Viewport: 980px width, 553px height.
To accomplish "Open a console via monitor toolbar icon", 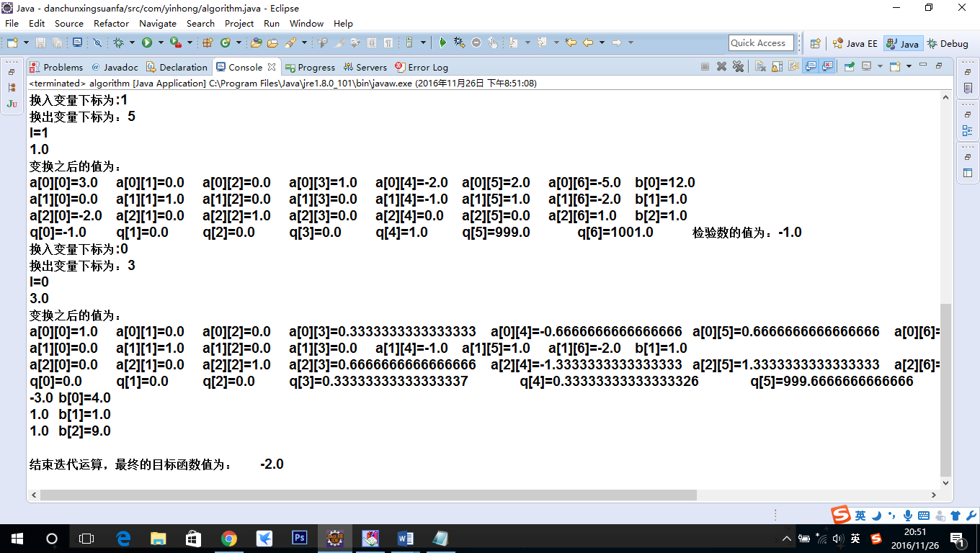I will pyautogui.click(x=77, y=42).
